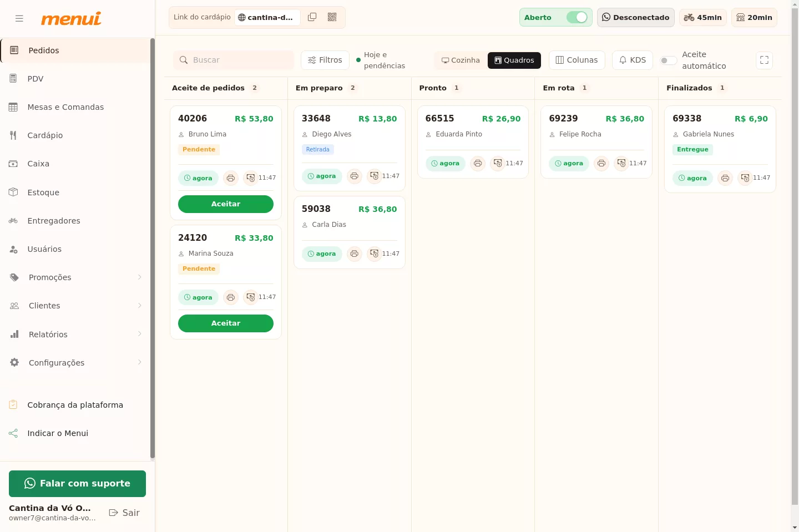Toggle the Aberto store open switch
The height and width of the screenshot is (532, 799).
[x=577, y=17]
